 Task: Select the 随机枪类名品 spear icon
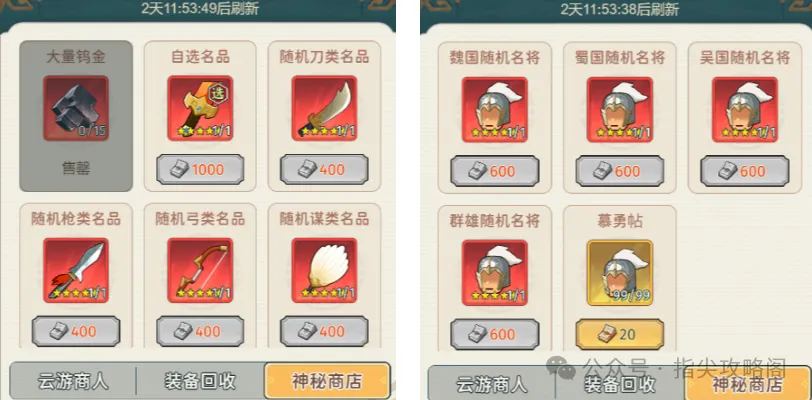[x=76, y=270]
